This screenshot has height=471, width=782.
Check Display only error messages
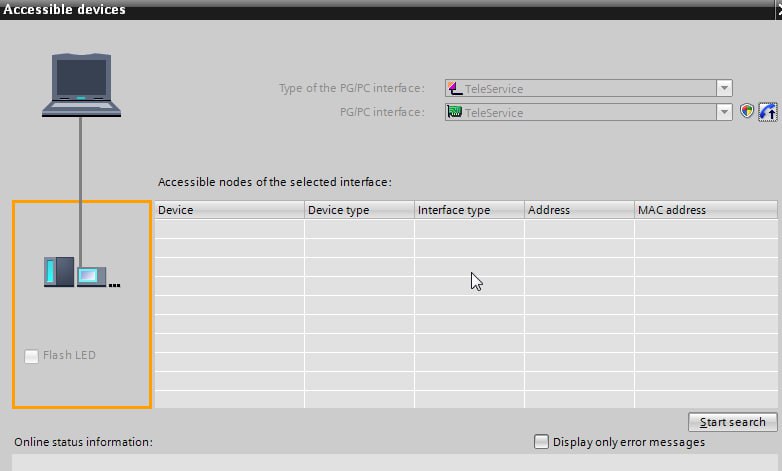click(x=541, y=442)
